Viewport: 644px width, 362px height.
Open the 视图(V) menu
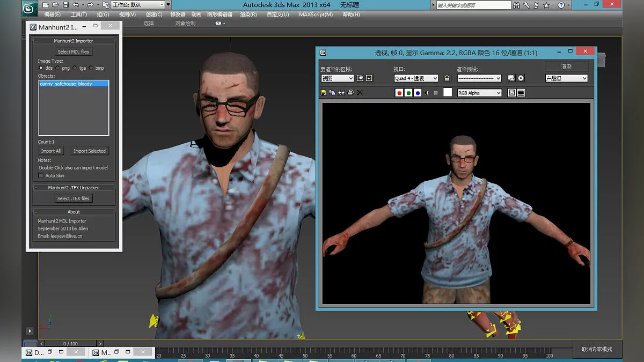127,14
